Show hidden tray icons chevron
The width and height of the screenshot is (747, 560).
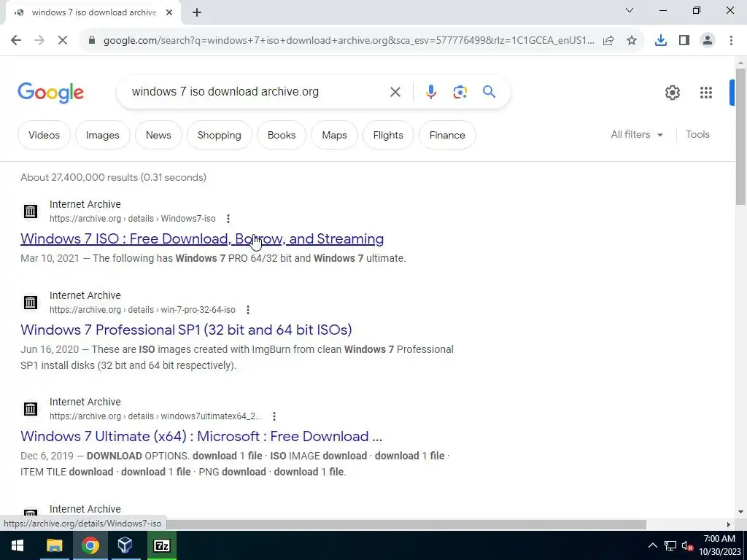pos(653,545)
